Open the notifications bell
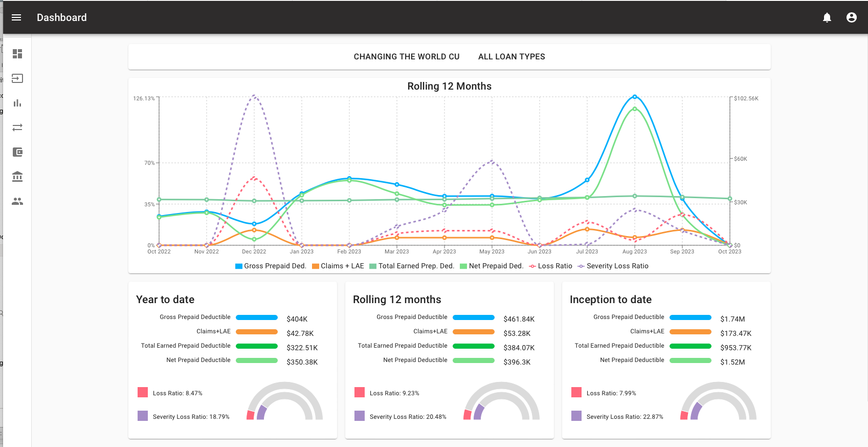Screen dimensions: 868x447 coord(827,17)
